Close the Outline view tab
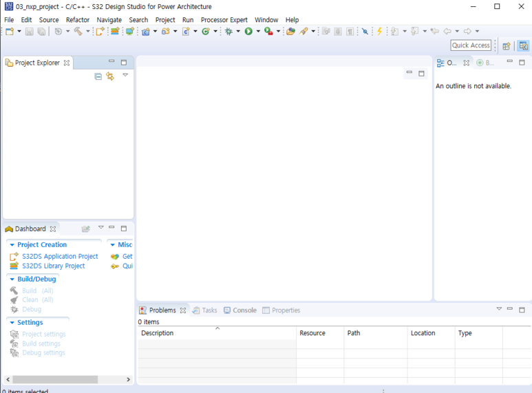 pyautogui.click(x=467, y=63)
